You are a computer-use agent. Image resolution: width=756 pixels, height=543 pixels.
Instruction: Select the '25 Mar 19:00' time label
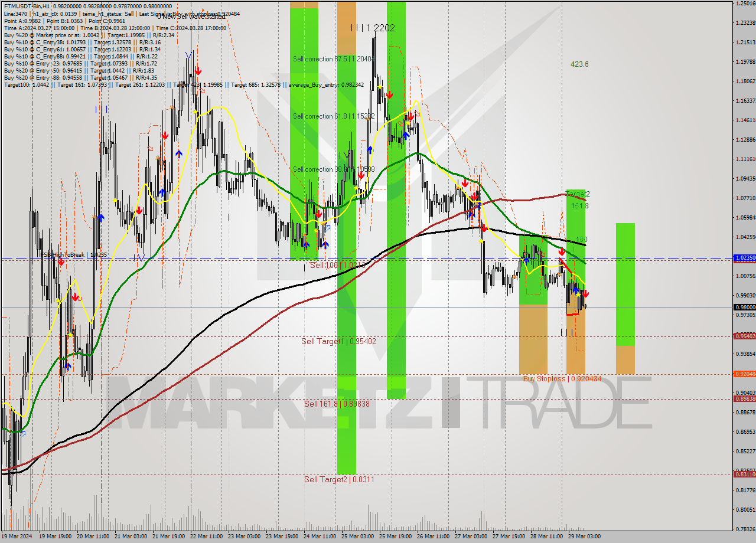[395, 537]
